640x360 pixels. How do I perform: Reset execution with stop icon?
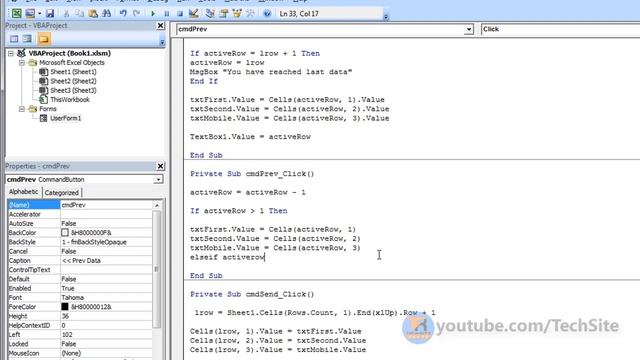pos(180,13)
